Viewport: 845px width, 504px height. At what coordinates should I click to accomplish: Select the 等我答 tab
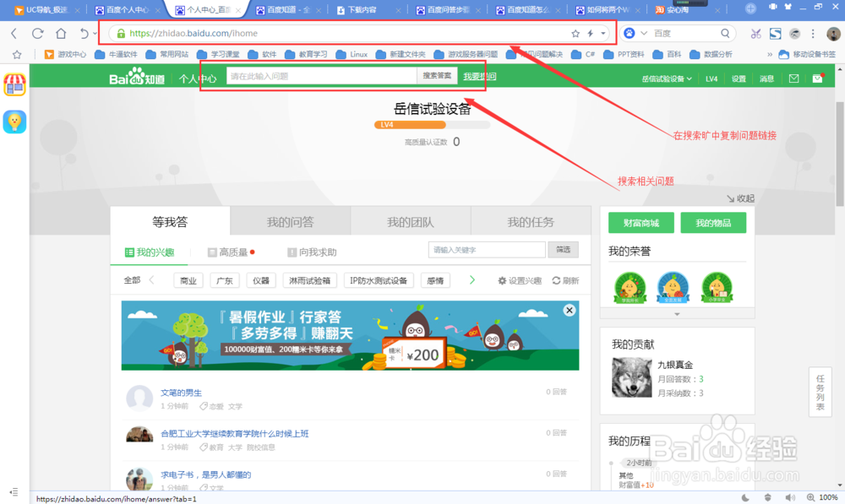tap(171, 221)
